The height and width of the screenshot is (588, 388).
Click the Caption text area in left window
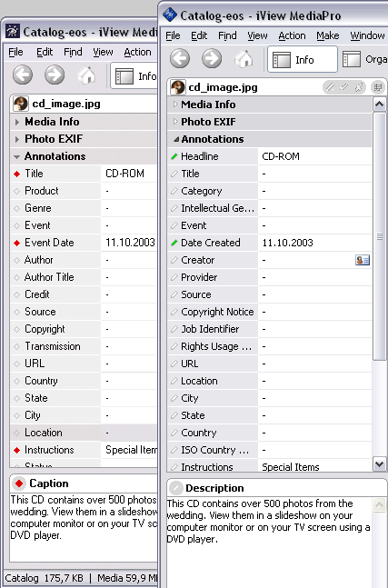pos(84,526)
